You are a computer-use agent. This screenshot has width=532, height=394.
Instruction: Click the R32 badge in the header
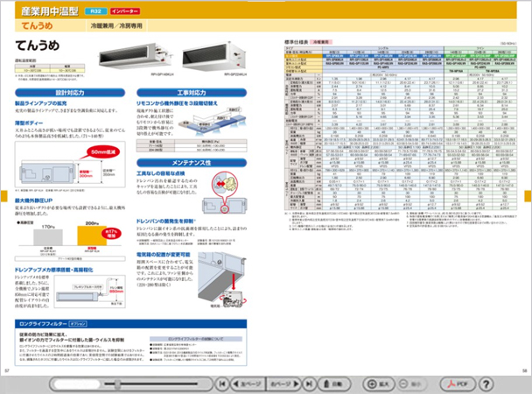point(95,11)
